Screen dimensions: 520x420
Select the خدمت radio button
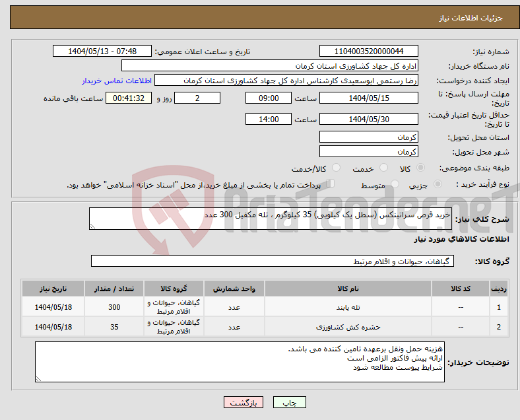[383, 168]
